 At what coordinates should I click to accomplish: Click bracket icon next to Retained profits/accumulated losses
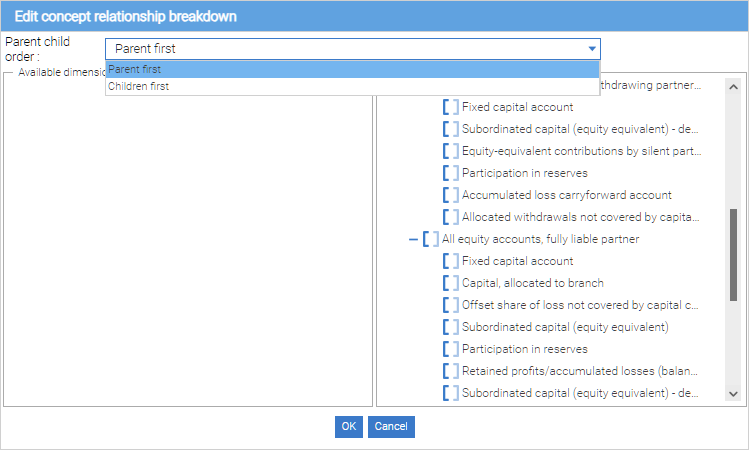coord(451,371)
